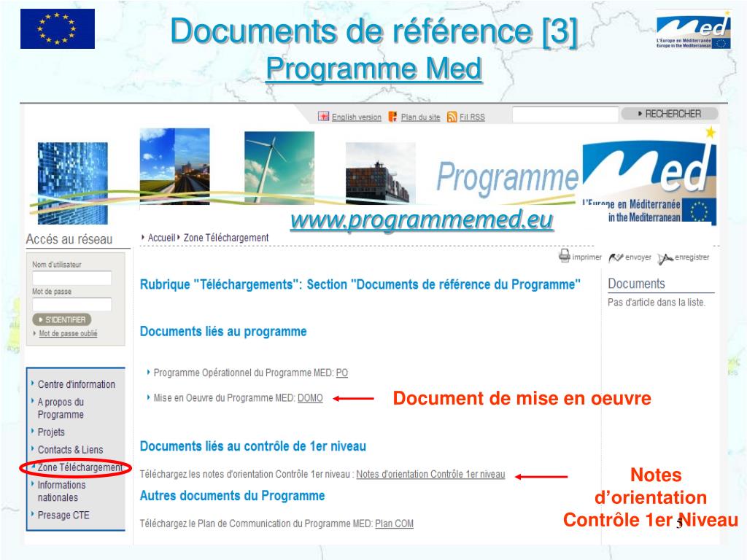This screenshot has width=747, height=560.
Task: Open A propos du Programme menu item
Action: coord(61,408)
